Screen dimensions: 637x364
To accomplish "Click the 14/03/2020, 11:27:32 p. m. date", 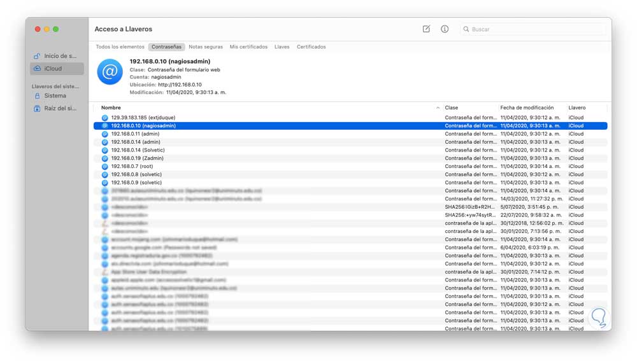I will [x=532, y=199].
